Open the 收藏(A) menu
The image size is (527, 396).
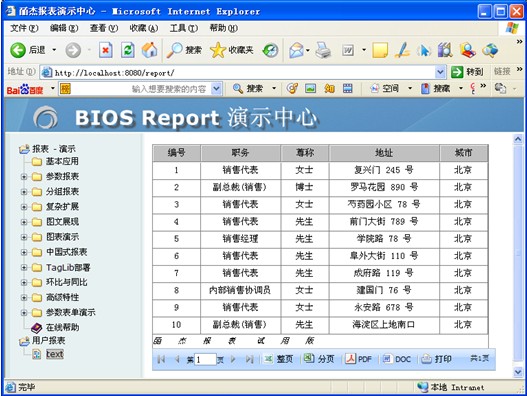(144, 28)
